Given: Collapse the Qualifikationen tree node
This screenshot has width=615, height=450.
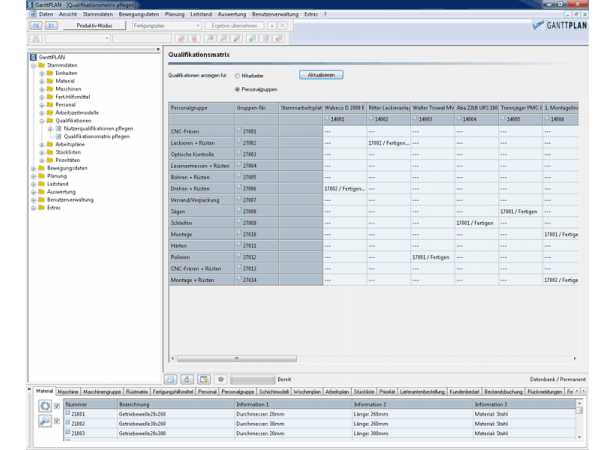Looking at the screenshot, I should tap(42, 121).
